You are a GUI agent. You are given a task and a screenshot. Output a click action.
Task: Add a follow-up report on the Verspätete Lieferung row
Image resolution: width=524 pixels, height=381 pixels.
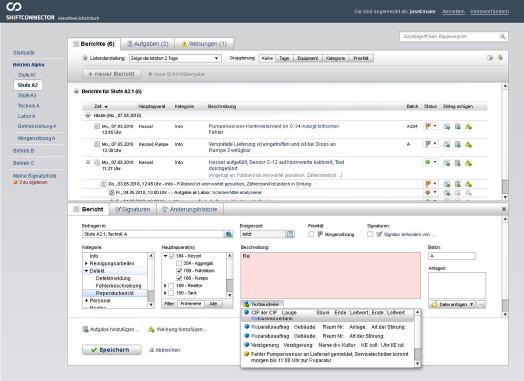point(447,144)
